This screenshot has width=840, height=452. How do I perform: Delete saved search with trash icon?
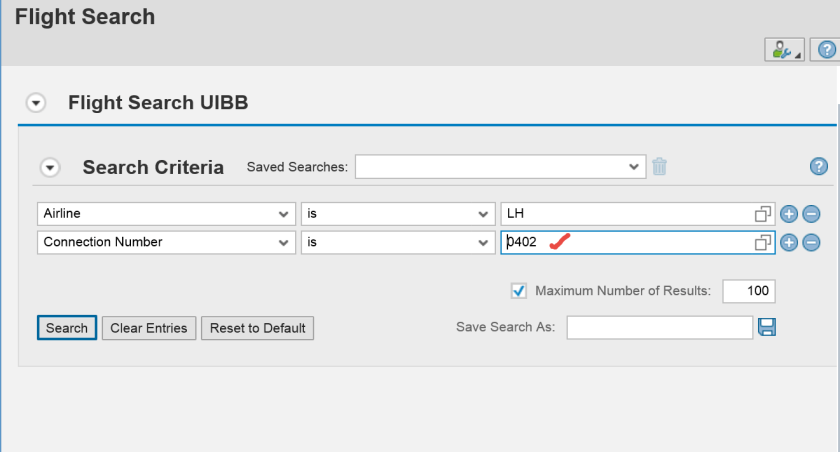click(660, 167)
